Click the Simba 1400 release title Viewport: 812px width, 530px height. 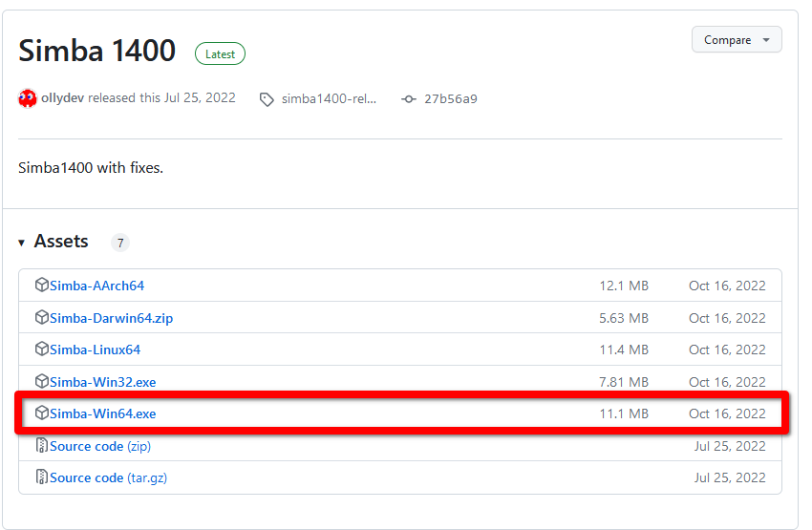click(96, 51)
